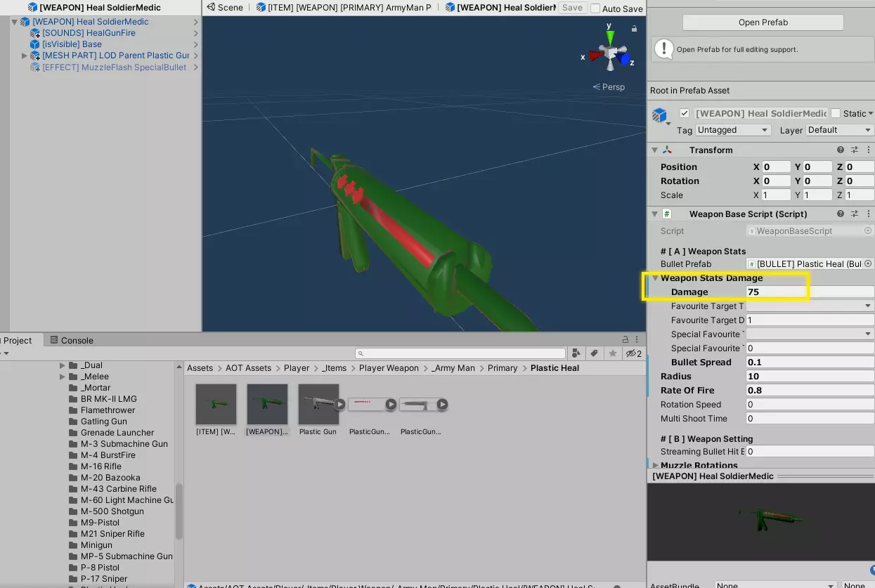Viewport: 875px width, 588px height.
Task: Collapse the Weapon Stats Damage foldout
Action: (655, 278)
